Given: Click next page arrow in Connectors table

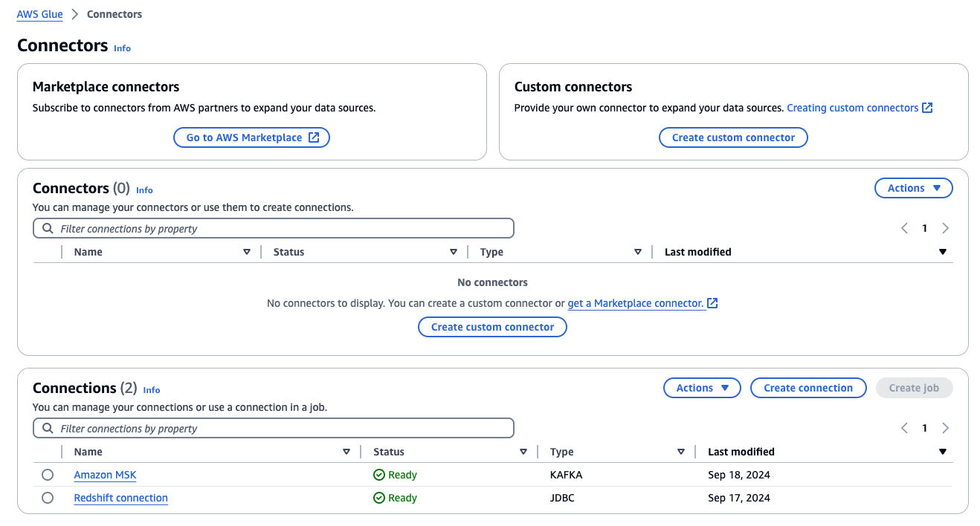Looking at the screenshot, I should 945,228.
